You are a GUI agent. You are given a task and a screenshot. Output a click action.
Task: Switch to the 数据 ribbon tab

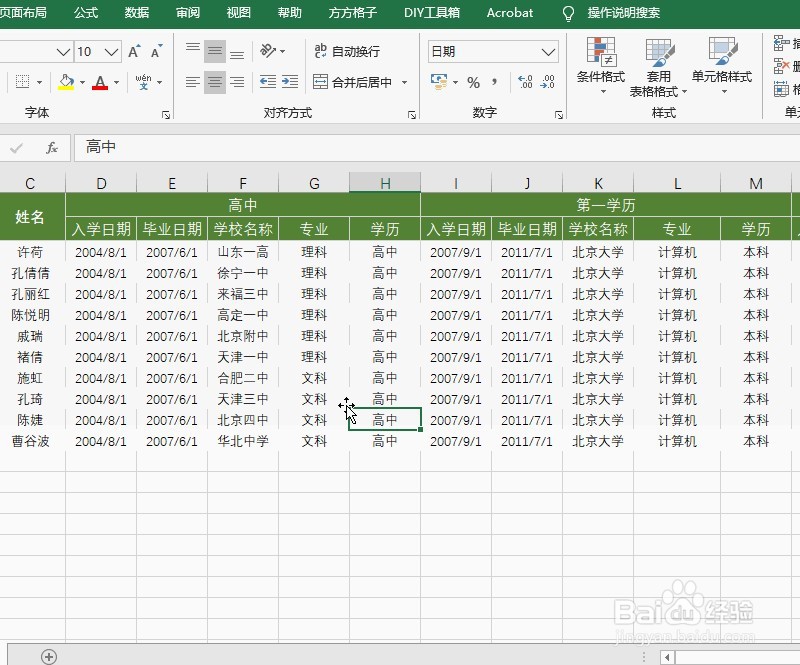(x=137, y=13)
